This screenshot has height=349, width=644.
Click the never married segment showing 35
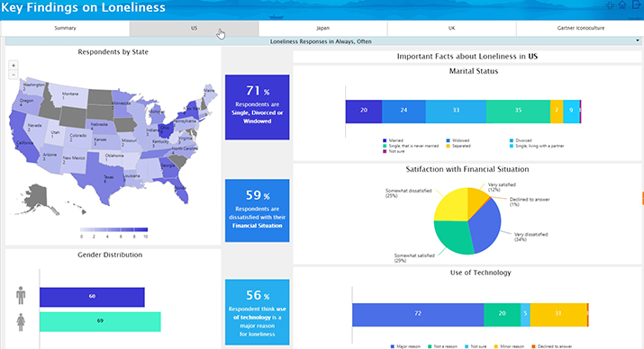point(518,112)
